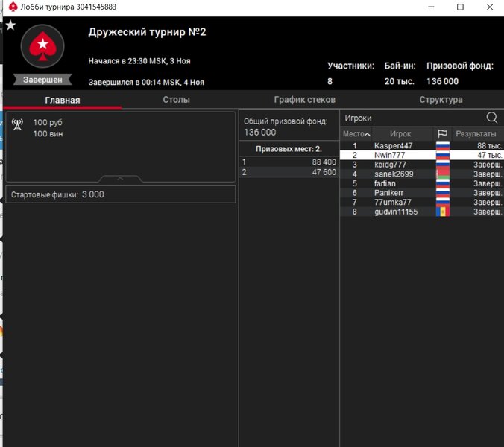Select the Главная tab

tap(63, 100)
